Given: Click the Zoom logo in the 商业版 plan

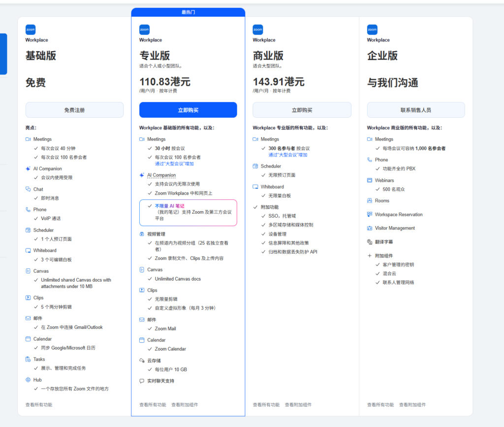Looking at the screenshot, I should (x=258, y=30).
